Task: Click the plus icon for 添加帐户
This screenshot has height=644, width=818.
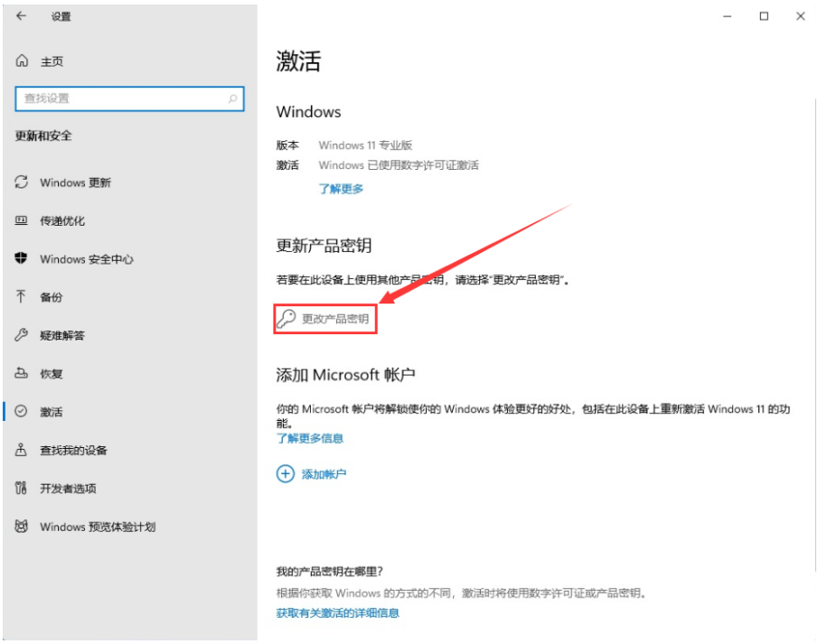Action: pyautogui.click(x=286, y=473)
